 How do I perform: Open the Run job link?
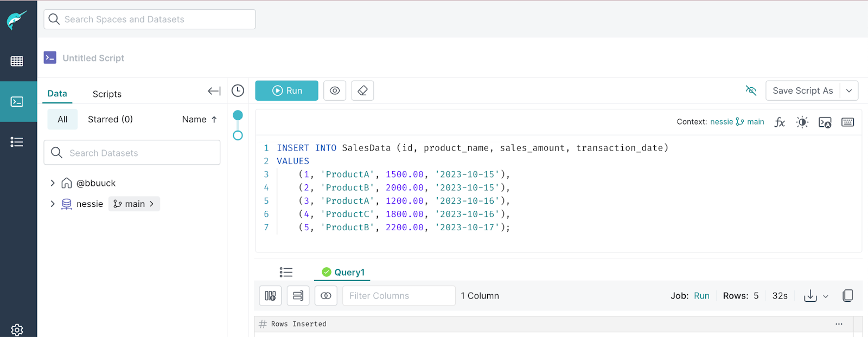[701, 296]
